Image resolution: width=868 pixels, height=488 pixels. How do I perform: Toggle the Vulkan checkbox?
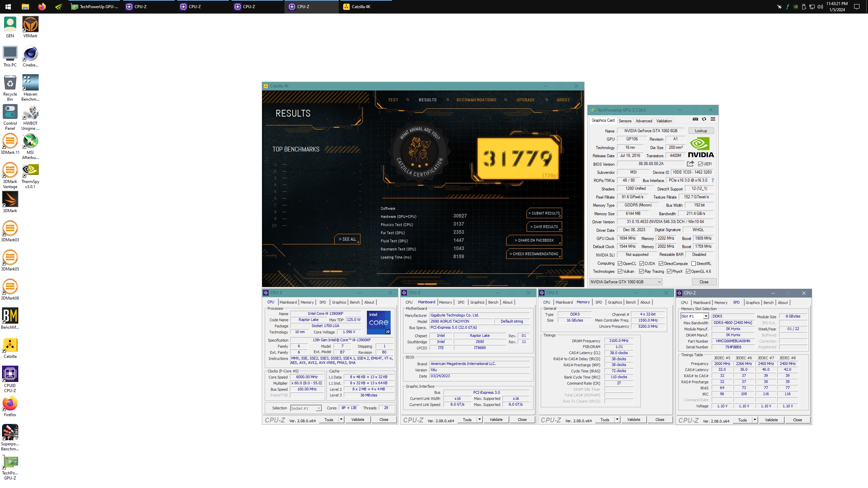(620, 271)
